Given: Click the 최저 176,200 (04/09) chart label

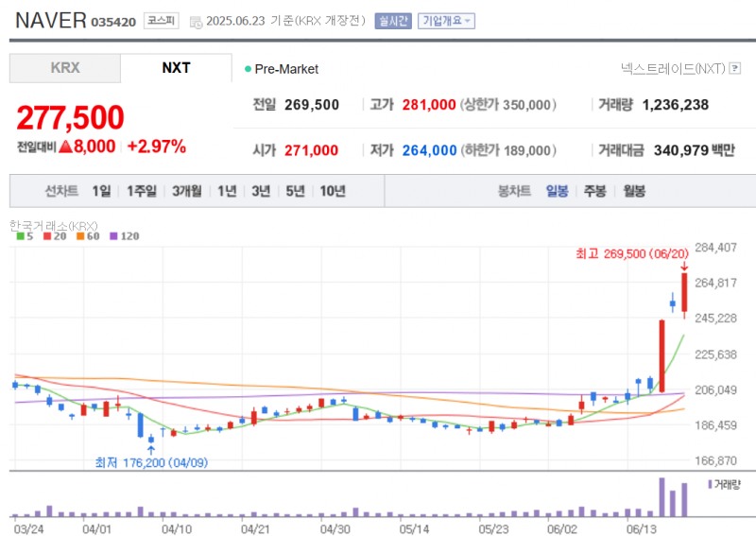Looking at the screenshot, I should (151, 462).
